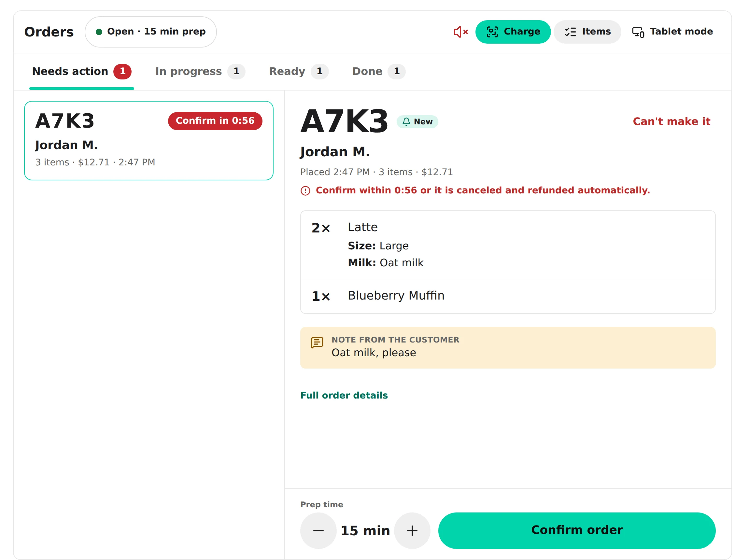The width and height of the screenshot is (749, 560).
Task: Click the red warning clock icon
Action: tap(305, 191)
